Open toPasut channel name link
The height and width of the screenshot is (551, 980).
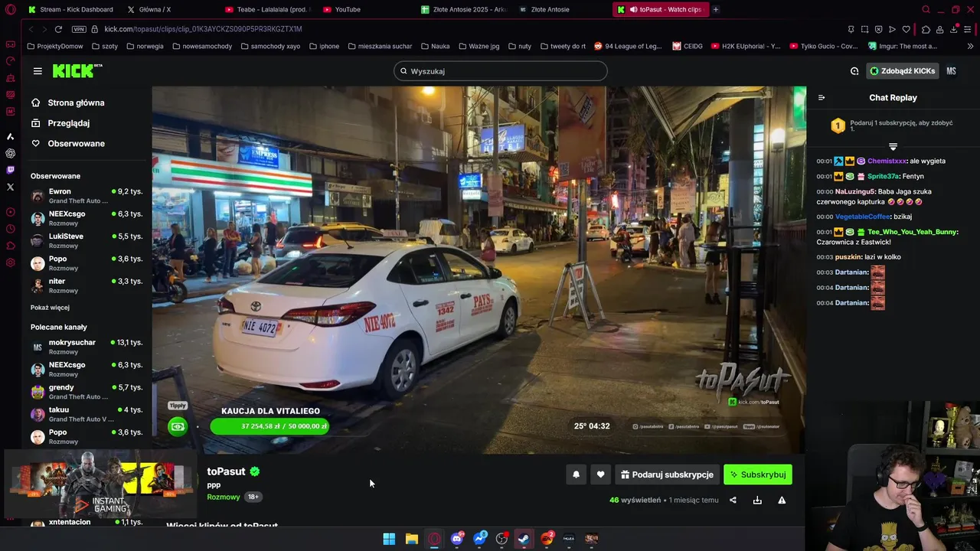click(226, 471)
